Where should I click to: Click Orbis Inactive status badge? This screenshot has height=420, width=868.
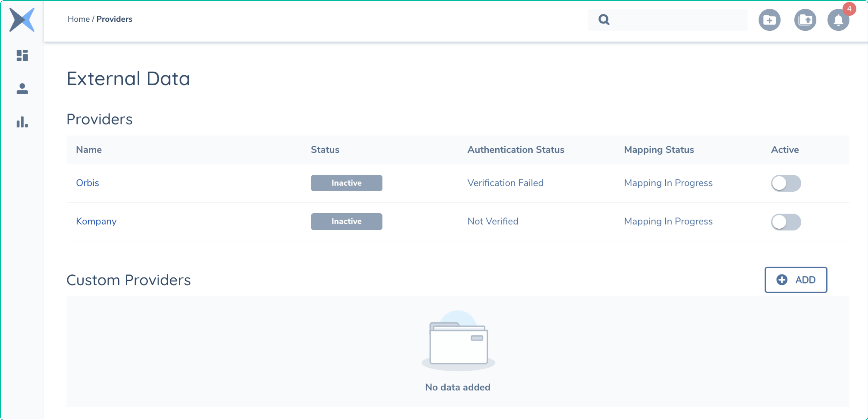(x=346, y=183)
